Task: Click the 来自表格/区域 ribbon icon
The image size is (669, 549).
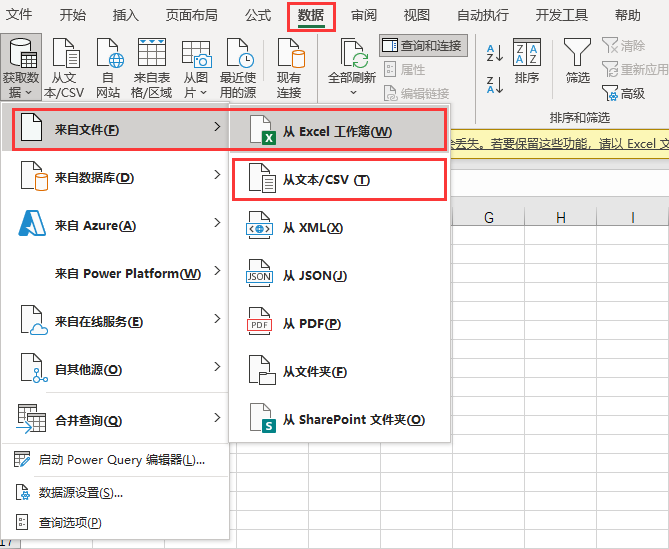Action: 152,67
